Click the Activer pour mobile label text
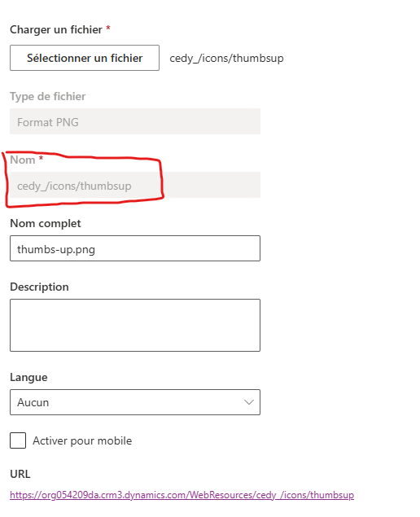Screen dimensions: 420x517 [x=82, y=440]
